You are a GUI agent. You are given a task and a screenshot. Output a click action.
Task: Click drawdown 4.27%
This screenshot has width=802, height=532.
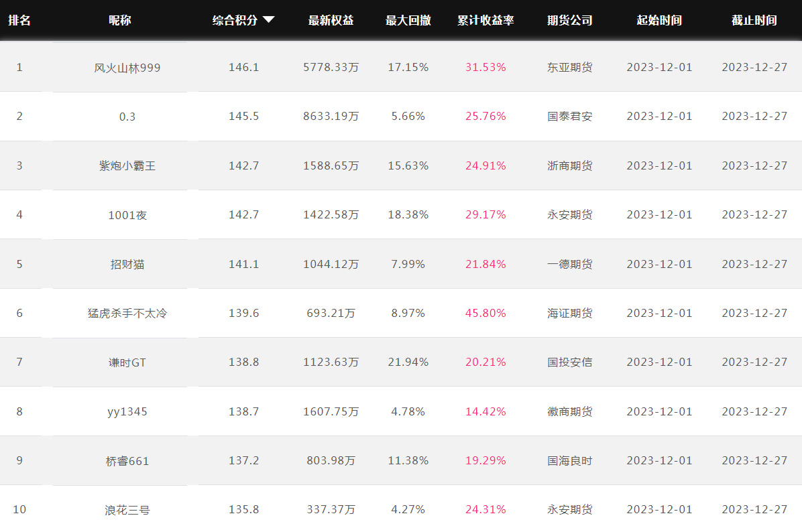click(408, 510)
